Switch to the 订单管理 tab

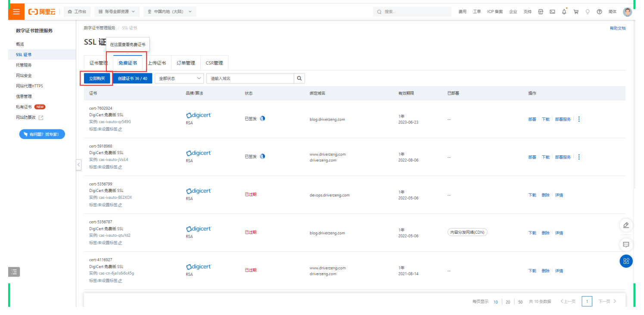coord(186,63)
